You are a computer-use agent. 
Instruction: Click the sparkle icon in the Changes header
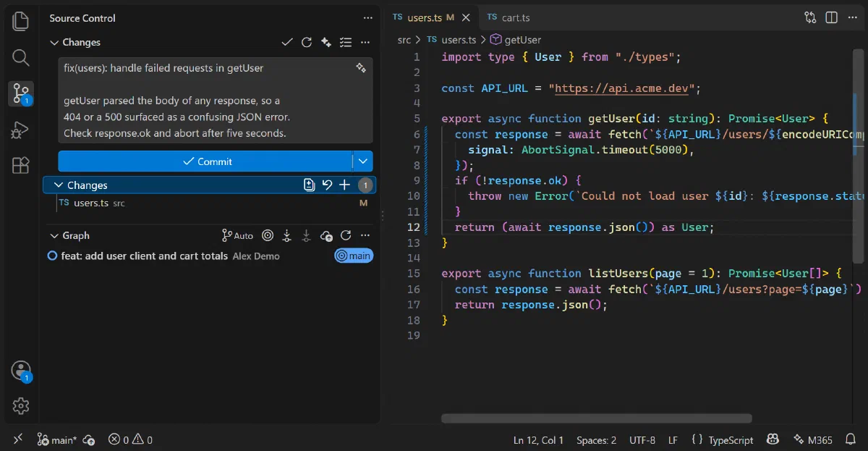click(x=326, y=43)
